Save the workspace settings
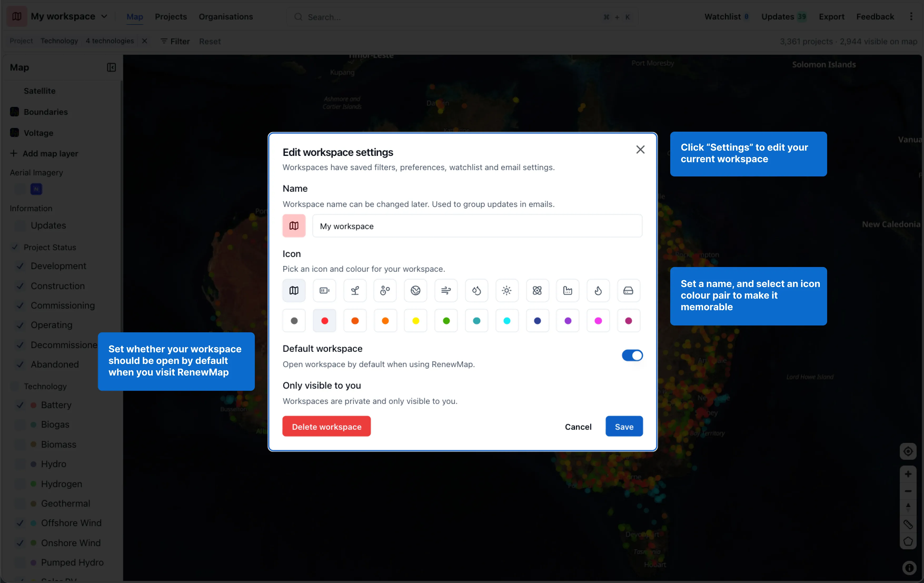 [x=624, y=426]
